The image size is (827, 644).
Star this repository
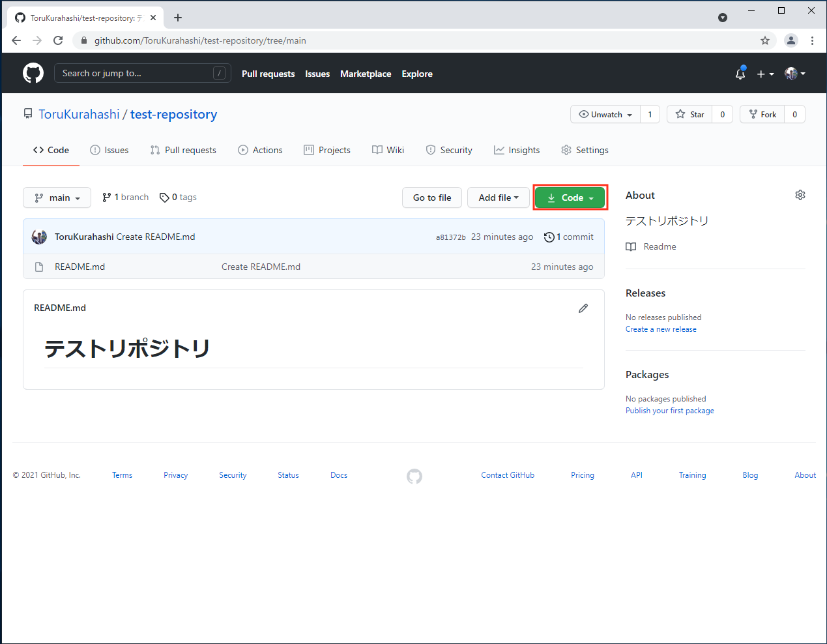(x=689, y=114)
